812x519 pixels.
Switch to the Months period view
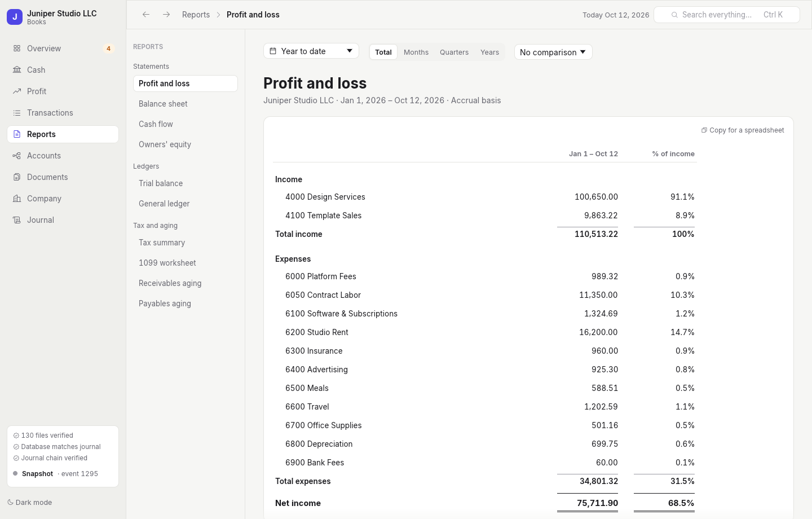coord(416,52)
